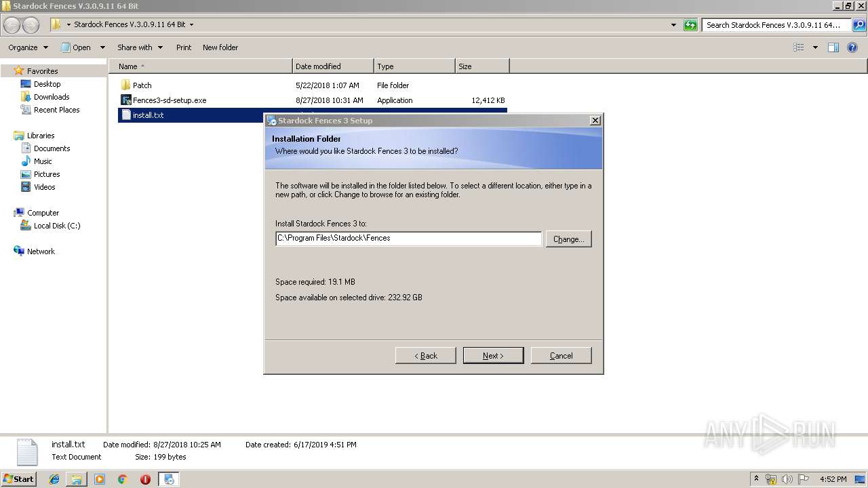The image size is (868, 488).
Task: Go Back in the Fences Setup wizard
Action: pyautogui.click(x=425, y=356)
